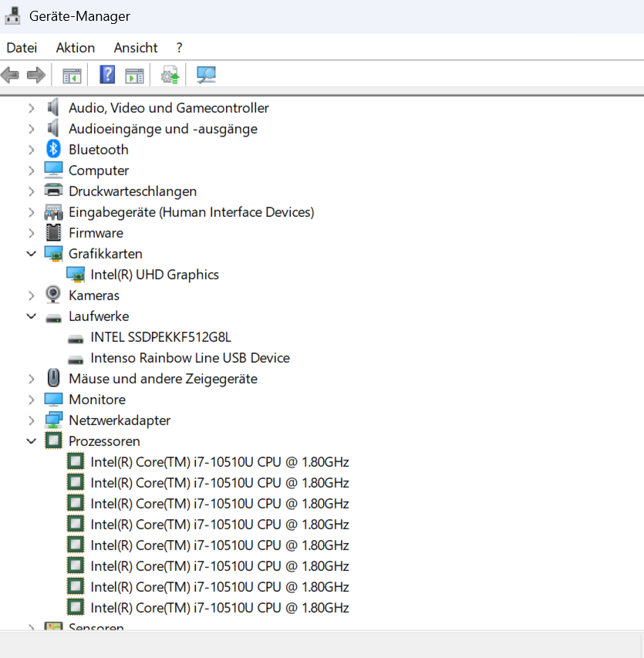Click the Intenso Rainbow Line drive icon
644x658 pixels.
76,359
